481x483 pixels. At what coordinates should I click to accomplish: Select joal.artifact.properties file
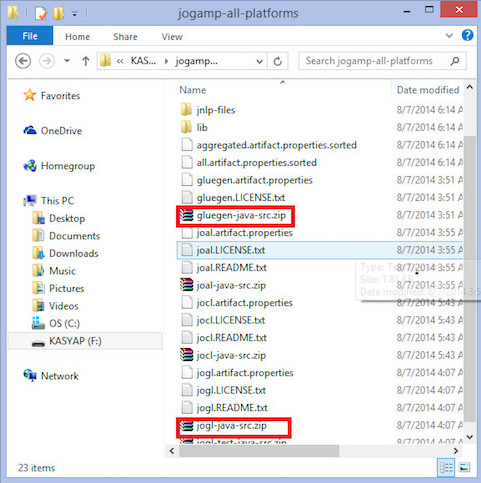pos(244,233)
